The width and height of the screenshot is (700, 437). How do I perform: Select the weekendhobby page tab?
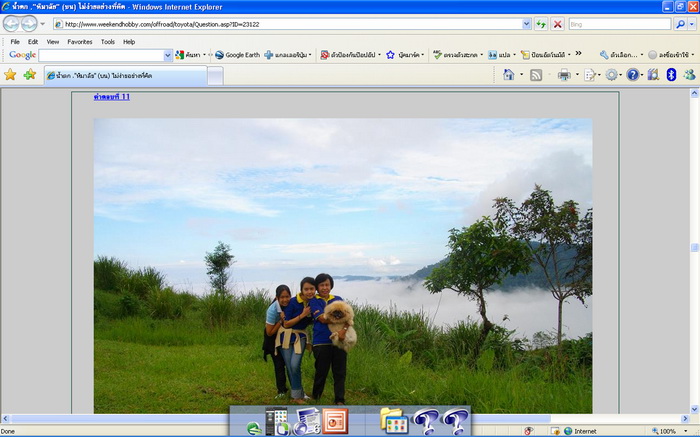pos(125,76)
